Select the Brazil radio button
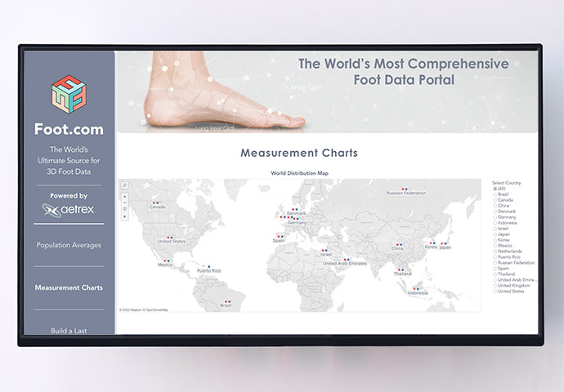 coord(495,194)
